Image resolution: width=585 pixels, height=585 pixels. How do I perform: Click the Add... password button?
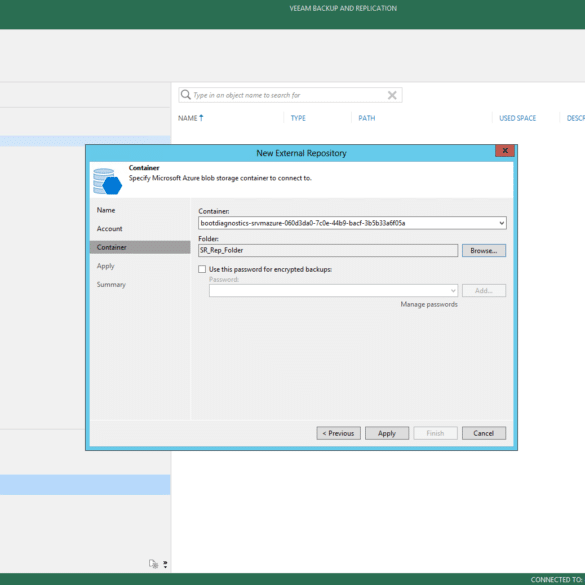[484, 291]
